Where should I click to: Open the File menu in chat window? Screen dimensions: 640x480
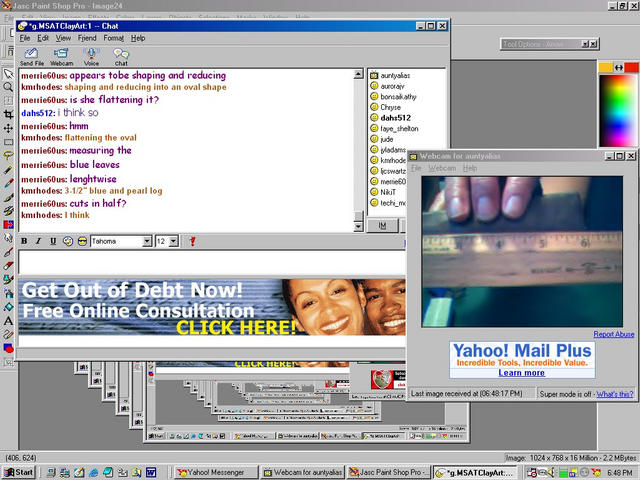(x=25, y=38)
